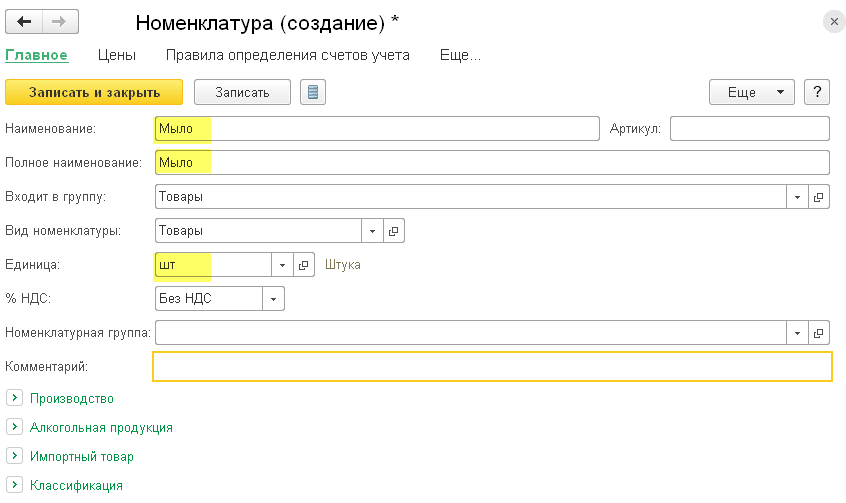This screenshot has height=503, width=846.
Task: Open the selected Входит в группу item
Action: point(819,197)
